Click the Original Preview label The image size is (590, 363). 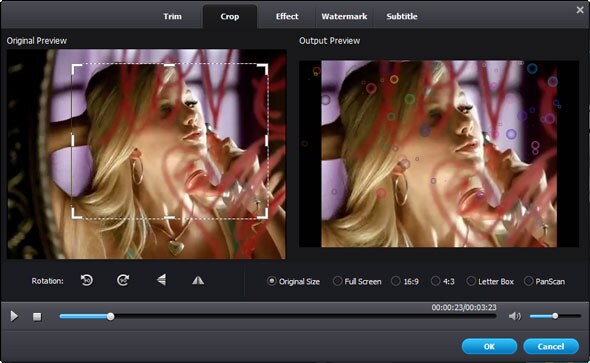pos(36,41)
